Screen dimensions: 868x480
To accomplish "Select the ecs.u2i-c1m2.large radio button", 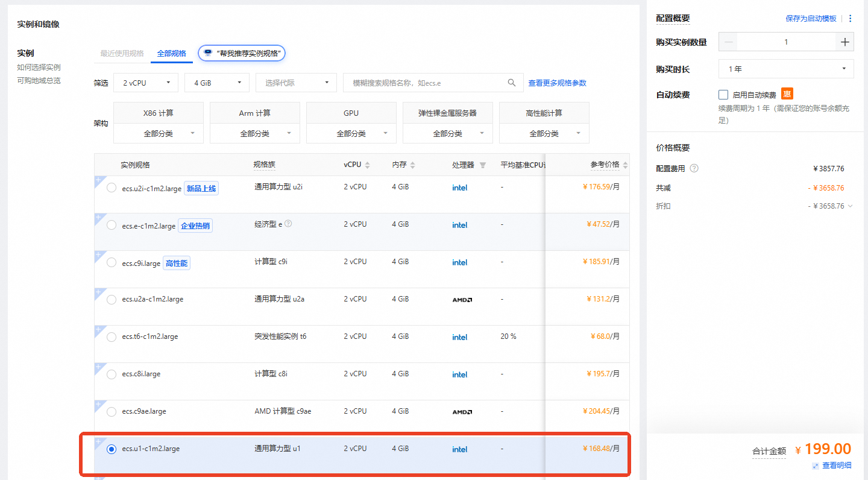I will (x=112, y=188).
